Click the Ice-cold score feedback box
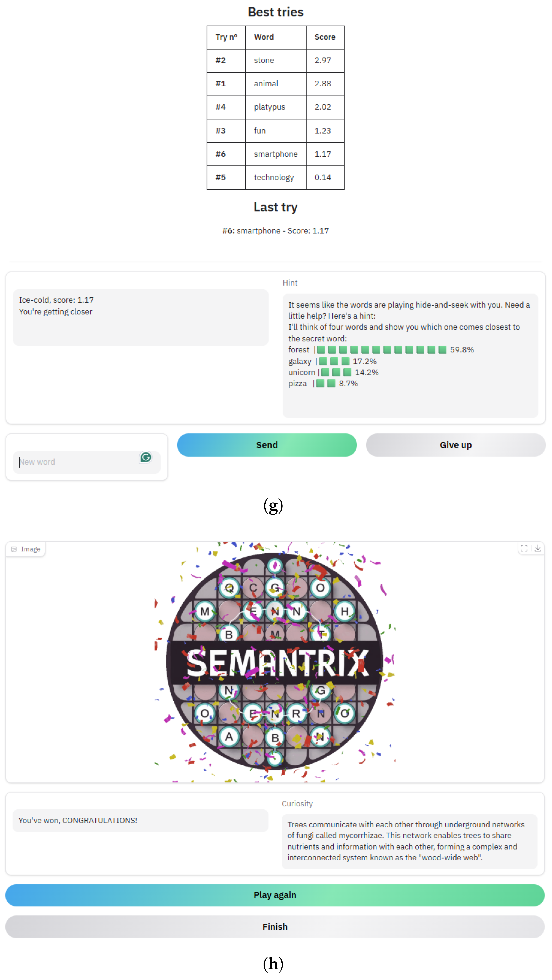552x980 pixels. 141,317
